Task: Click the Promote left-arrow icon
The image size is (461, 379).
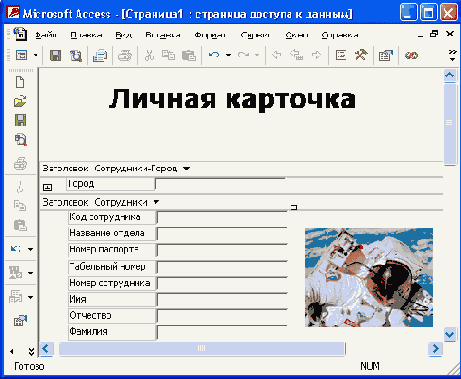Action: [276, 55]
